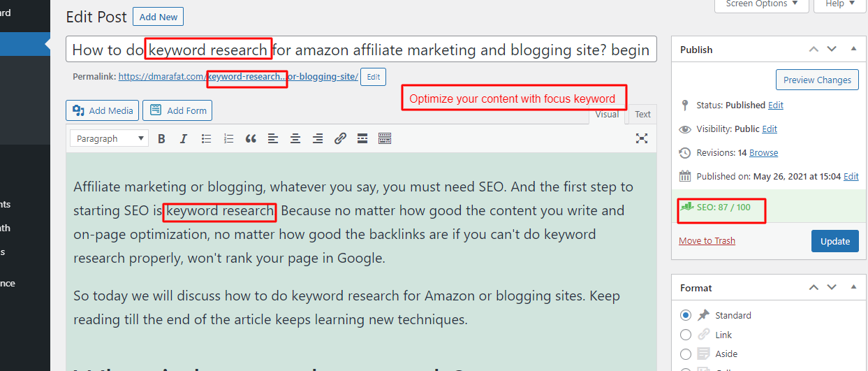The image size is (868, 371).
Task: Open Screen Options panel
Action: tap(762, 5)
